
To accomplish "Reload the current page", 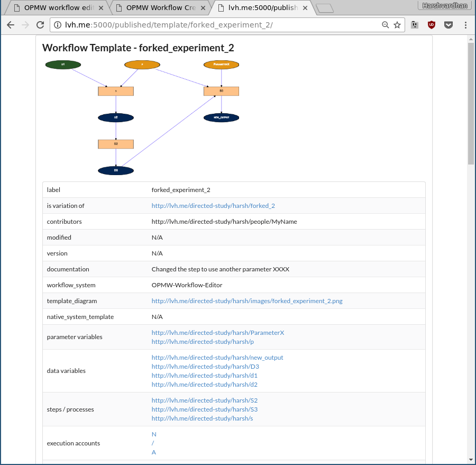I will [40, 25].
